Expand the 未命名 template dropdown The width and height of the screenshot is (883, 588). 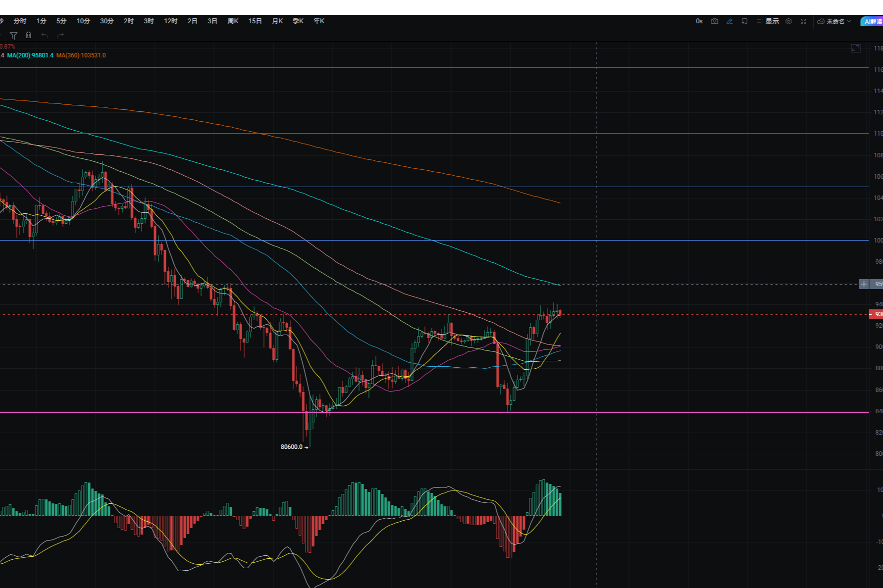click(x=834, y=21)
